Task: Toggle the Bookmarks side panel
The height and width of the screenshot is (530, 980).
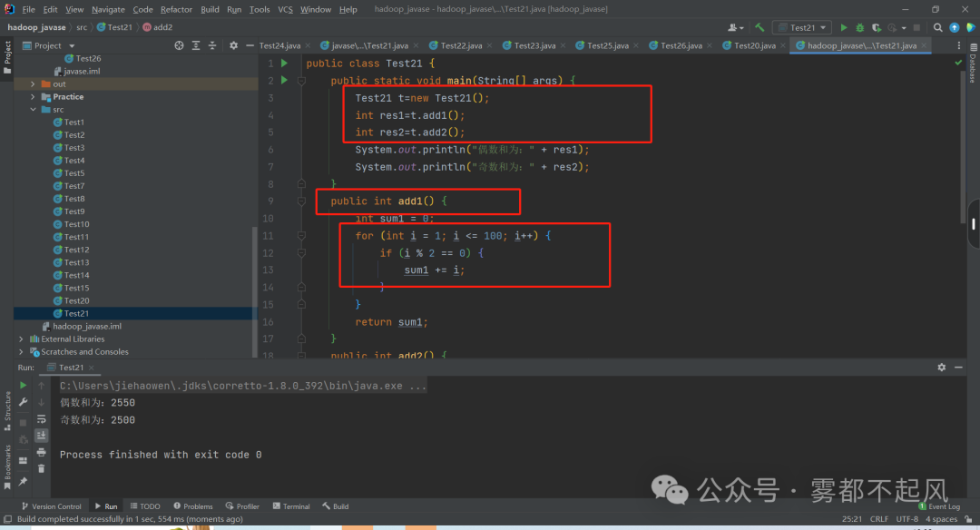Action: (x=7, y=466)
